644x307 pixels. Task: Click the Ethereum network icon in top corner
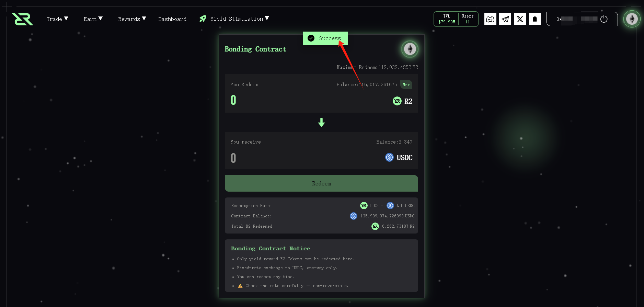632,19
